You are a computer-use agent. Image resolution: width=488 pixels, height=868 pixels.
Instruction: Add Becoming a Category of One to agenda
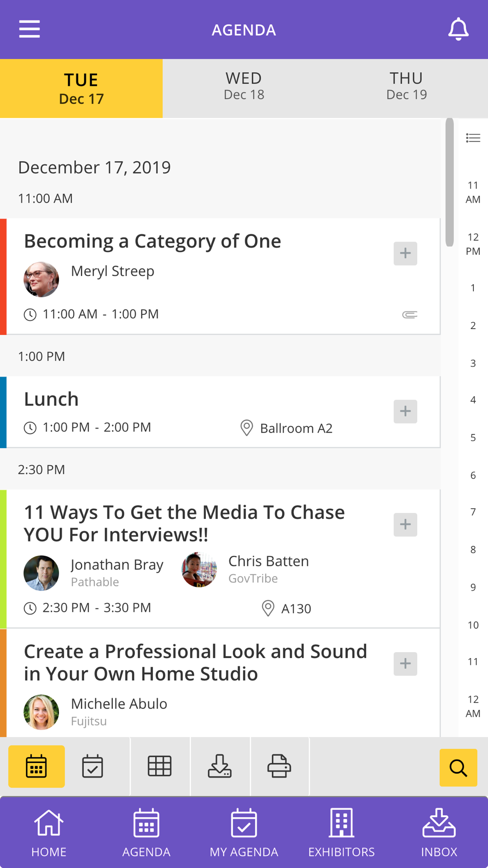coord(406,253)
